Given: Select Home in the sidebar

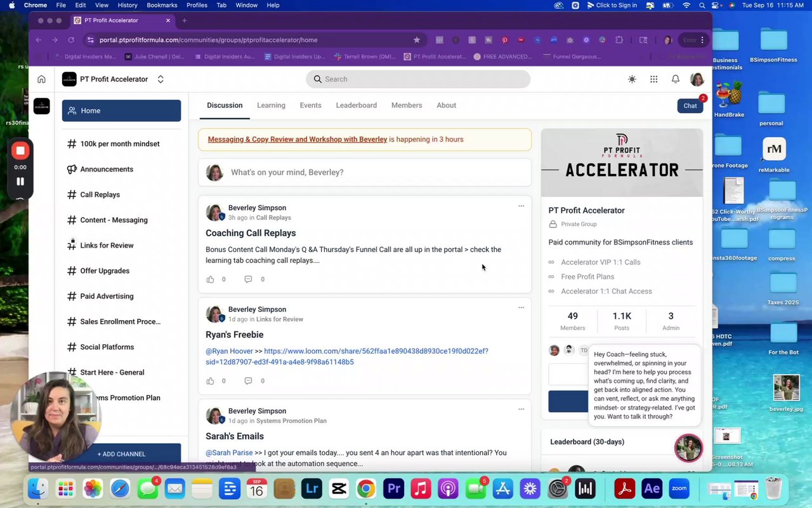Looking at the screenshot, I should [121, 110].
